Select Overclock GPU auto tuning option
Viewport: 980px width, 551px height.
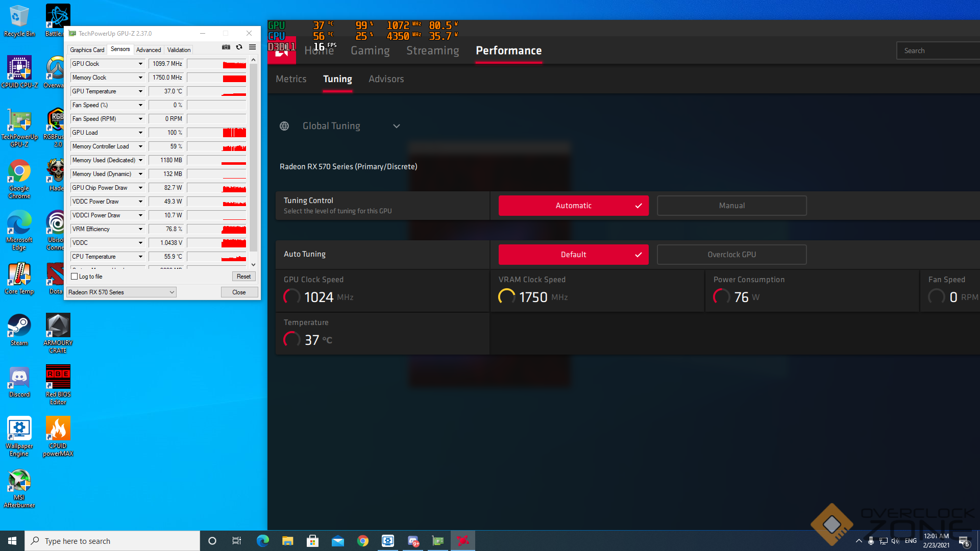point(731,255)
